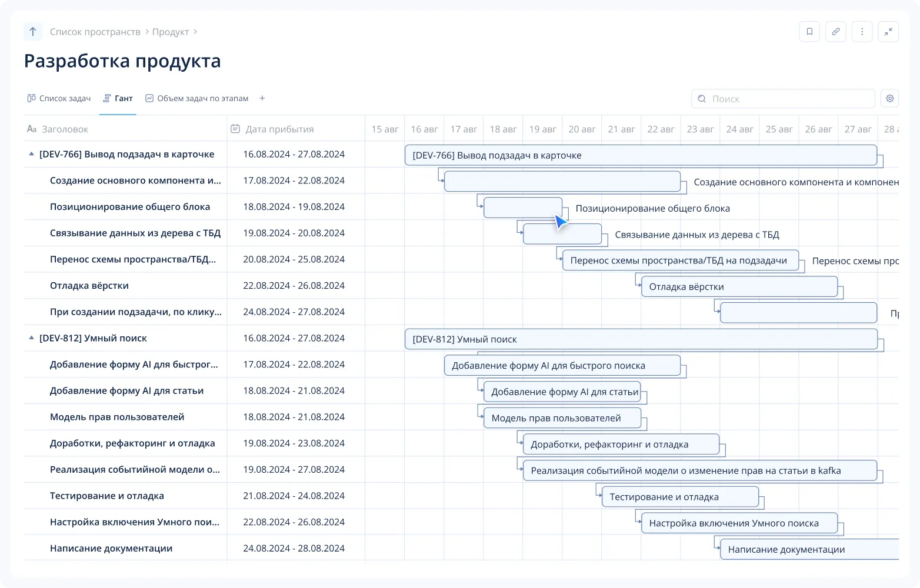Add a new view with plus icon
The image size is (920, 588).
click(x=262, y=98)
